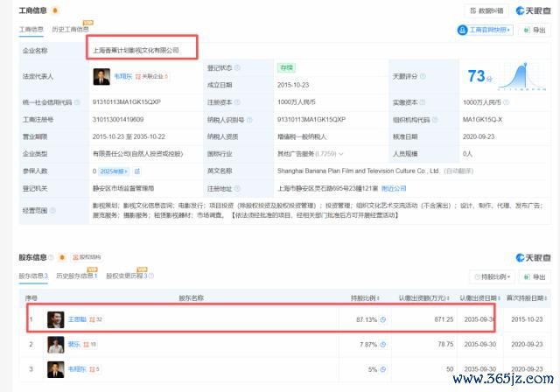The image size is (560, 392).
Task: Click related companies count 18 in second row
Action: tap(90, 345)
